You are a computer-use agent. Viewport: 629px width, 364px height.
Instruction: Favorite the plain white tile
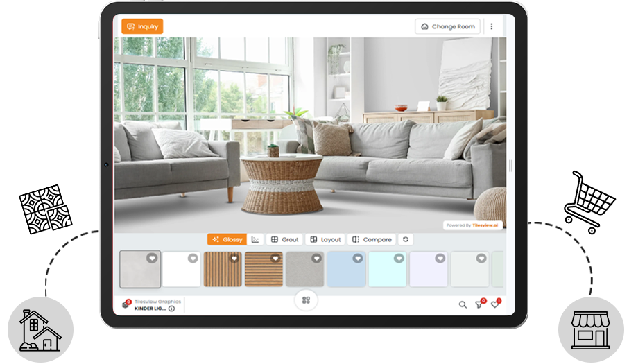(x=193, y=258)
